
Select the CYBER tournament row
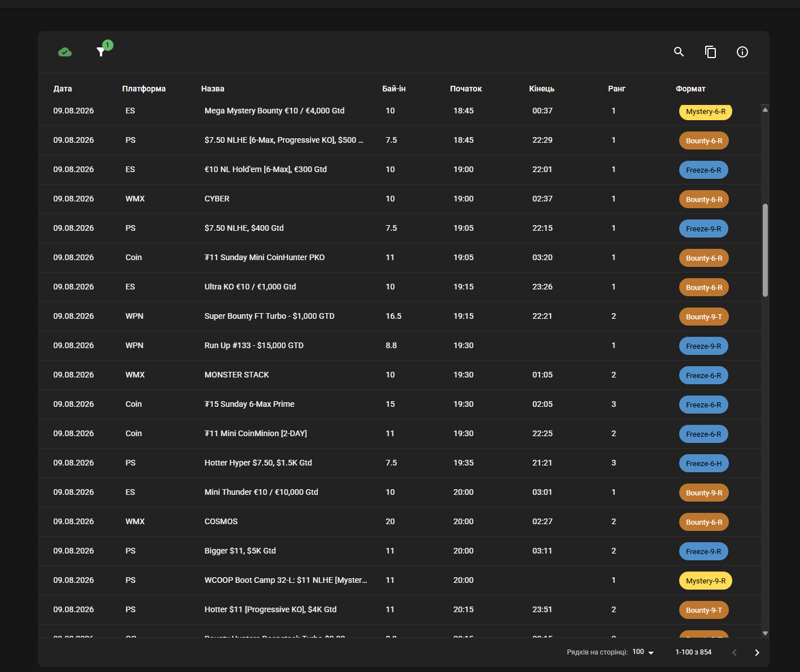point(399,199)
